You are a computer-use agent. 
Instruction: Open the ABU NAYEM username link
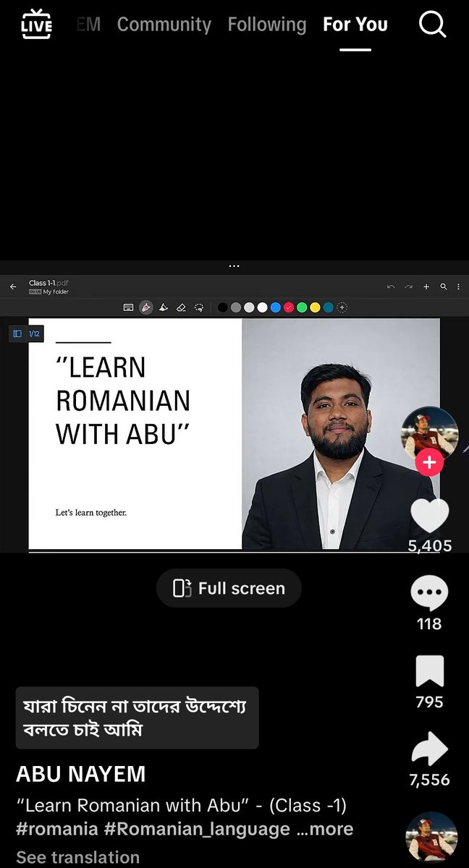[x=81, y=774]
